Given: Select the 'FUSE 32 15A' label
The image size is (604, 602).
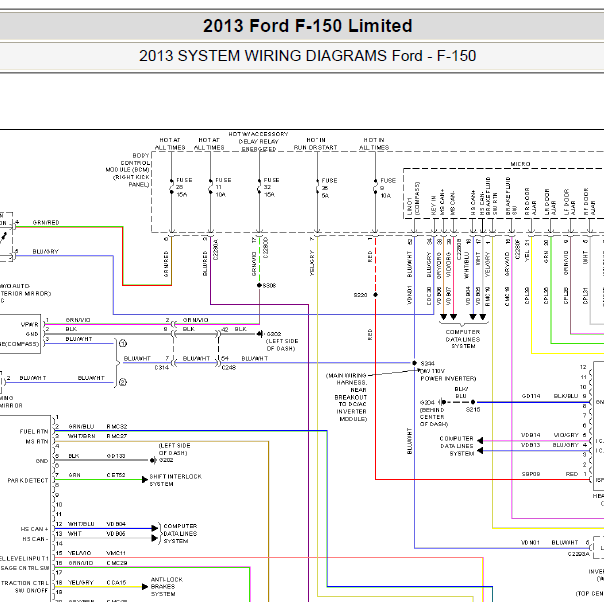Looking at the screenshot, I should click(x=271, y=187).
